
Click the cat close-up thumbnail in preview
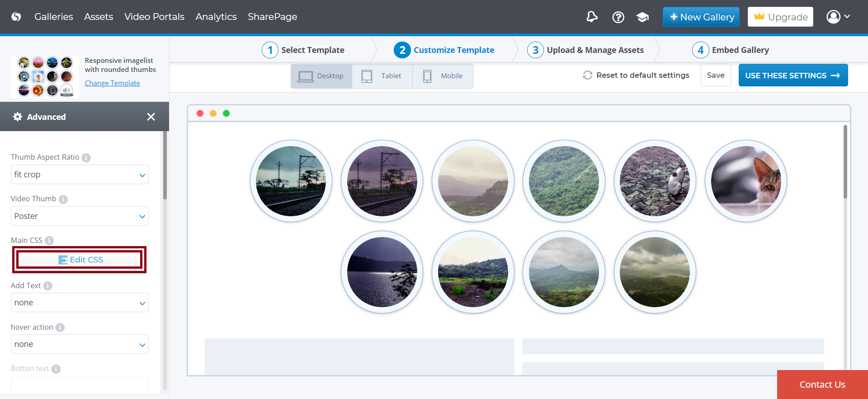click(x=745, y=181)
